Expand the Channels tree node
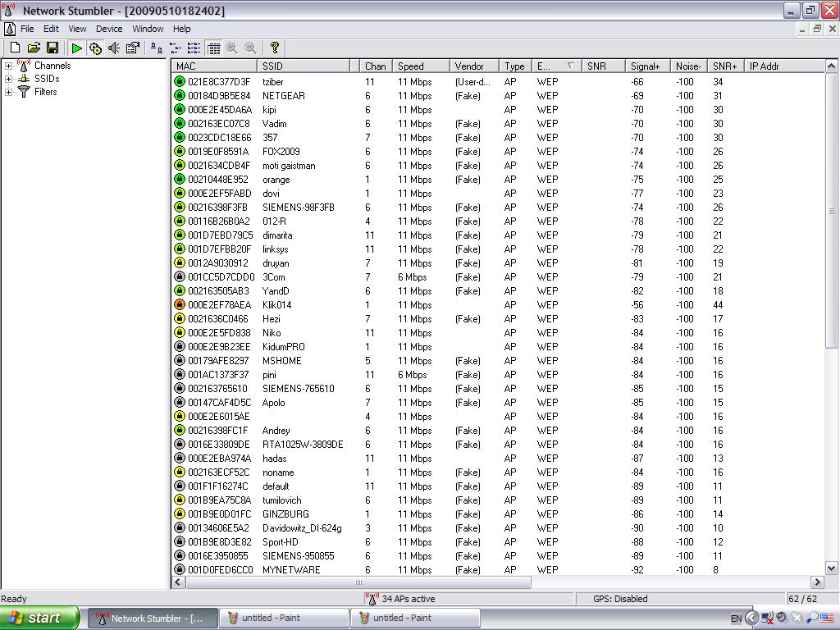 (8, 66)
